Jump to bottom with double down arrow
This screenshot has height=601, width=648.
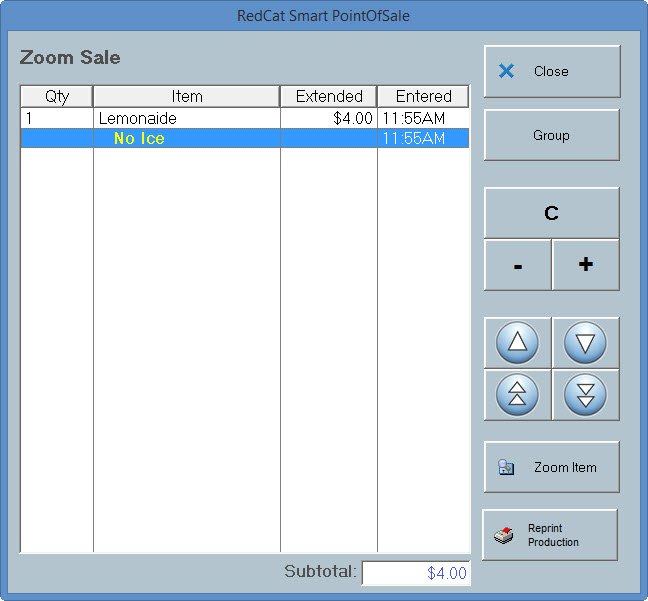[585, 395]
